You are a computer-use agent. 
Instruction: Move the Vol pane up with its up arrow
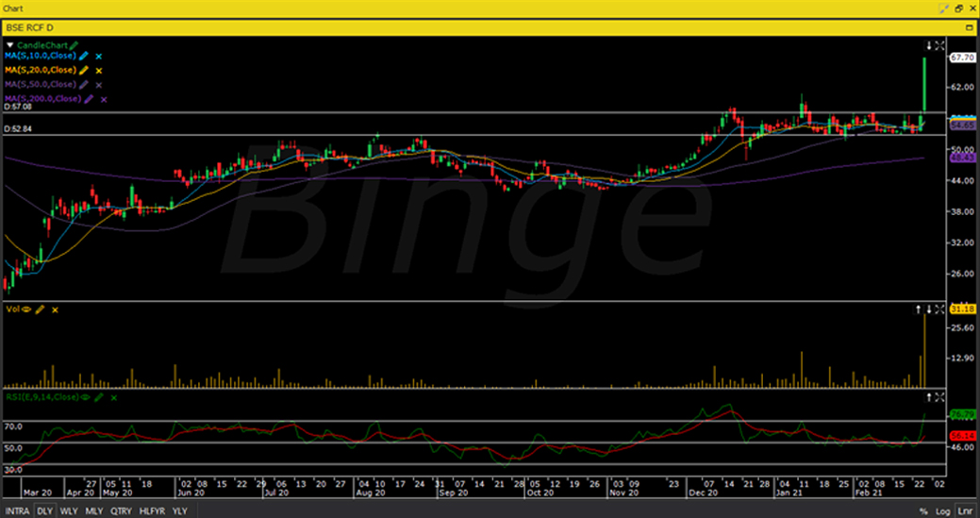coord(919,309)
